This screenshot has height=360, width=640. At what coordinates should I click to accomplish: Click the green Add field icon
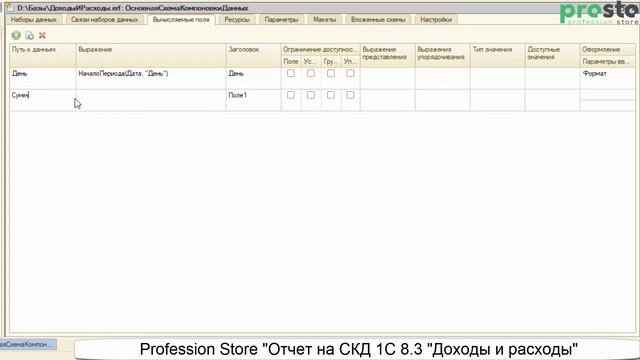tap(16, 36)
